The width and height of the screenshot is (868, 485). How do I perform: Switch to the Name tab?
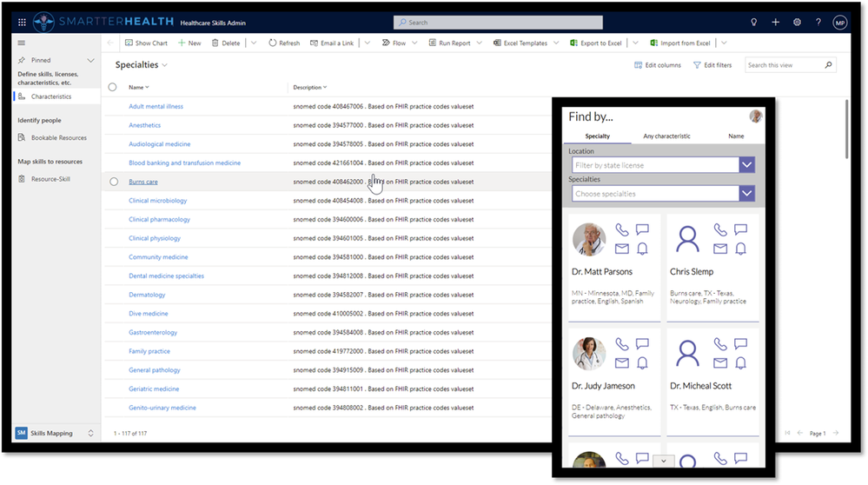pos(736,136)
